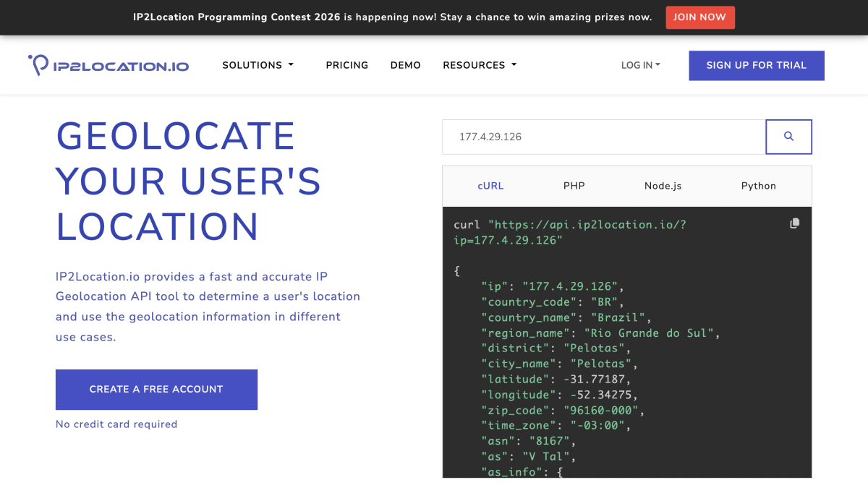
Task: Expand the Resources dropdown menu
Action: pos(480,65)
